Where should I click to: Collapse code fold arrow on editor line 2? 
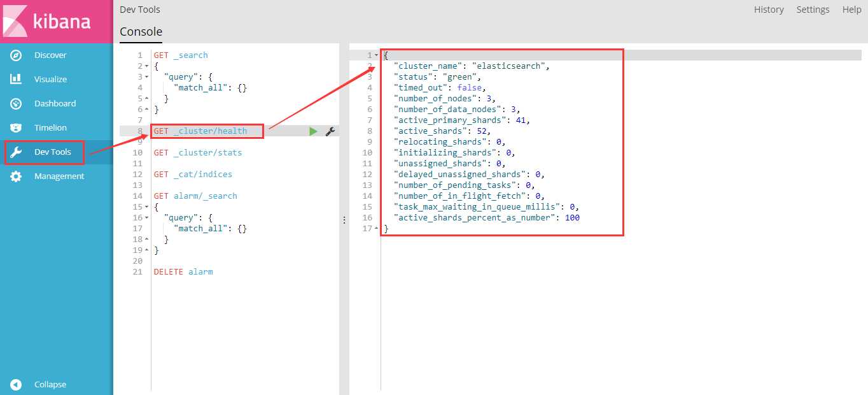(147, 66)
